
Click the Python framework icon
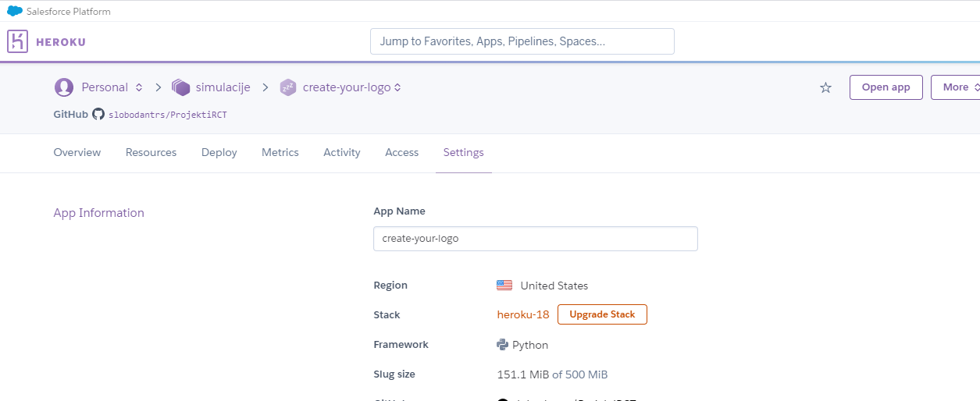pyautogui.click(x=503, y=345)
